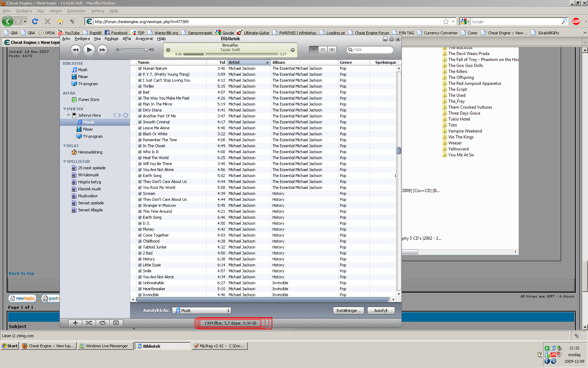588x368 pixels.
Task: Collapse the Johnrys Hora device tree
Action: click(69, 115)
